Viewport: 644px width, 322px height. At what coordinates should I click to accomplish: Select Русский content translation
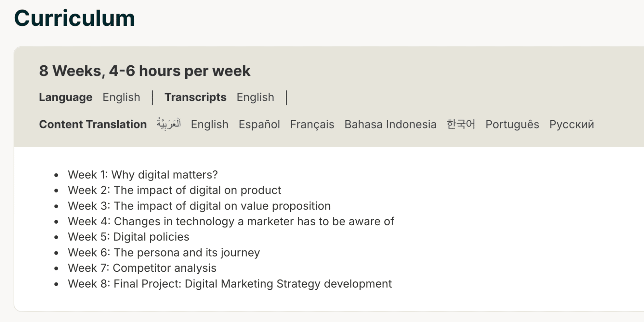(x=571, y=124)
